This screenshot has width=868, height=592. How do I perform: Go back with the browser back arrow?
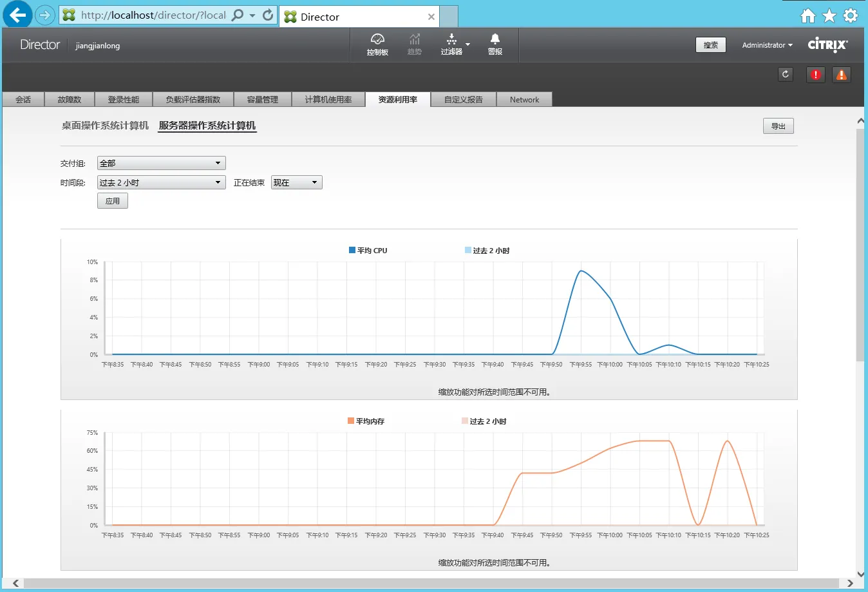click(x=17, y=14)
